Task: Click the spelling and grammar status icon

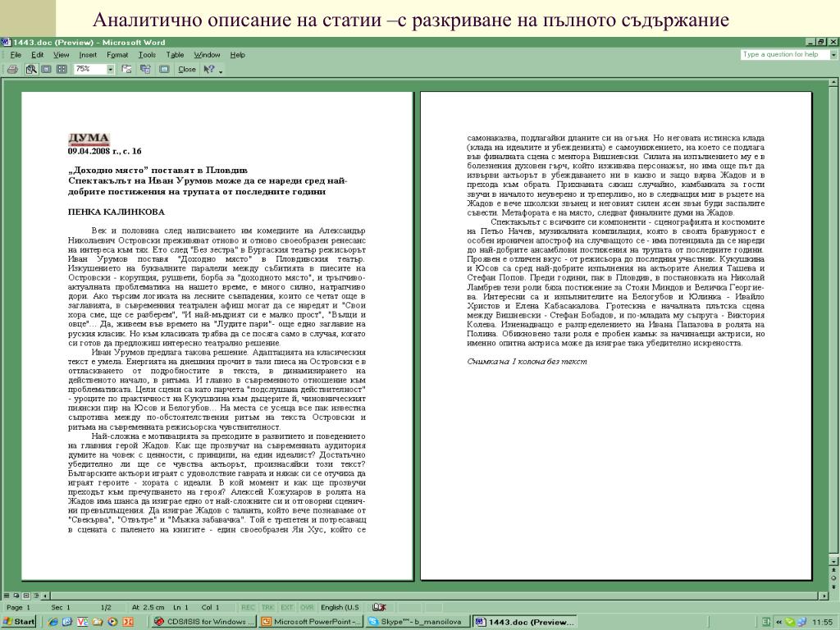Action: point(379,607)
